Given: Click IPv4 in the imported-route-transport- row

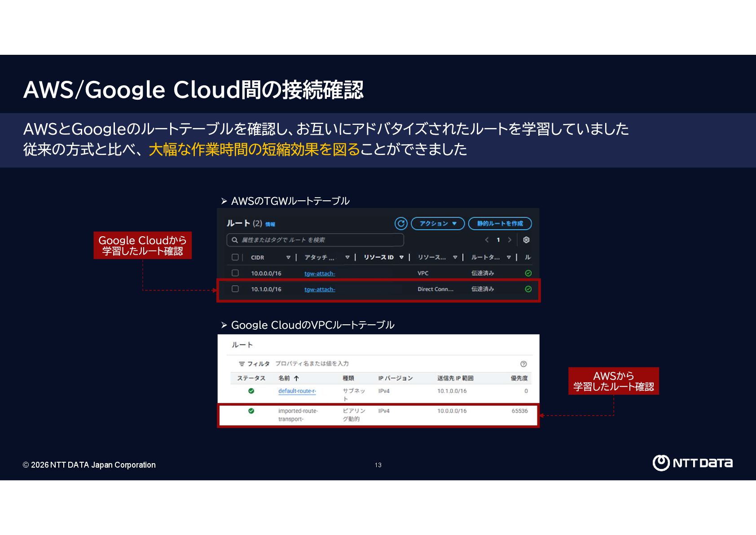Looking at the screenshot, I should point(384,411).
